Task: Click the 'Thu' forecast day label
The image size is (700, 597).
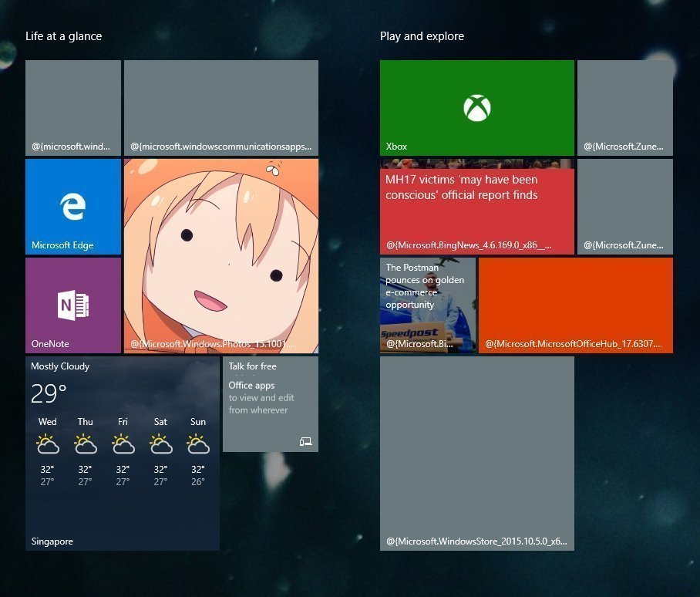Action: pos(86,421)
